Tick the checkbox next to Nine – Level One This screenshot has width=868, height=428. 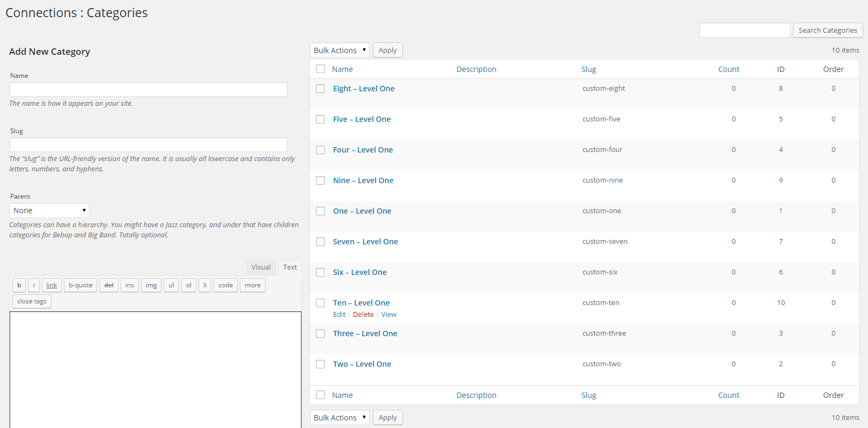[x=320, y=180]
